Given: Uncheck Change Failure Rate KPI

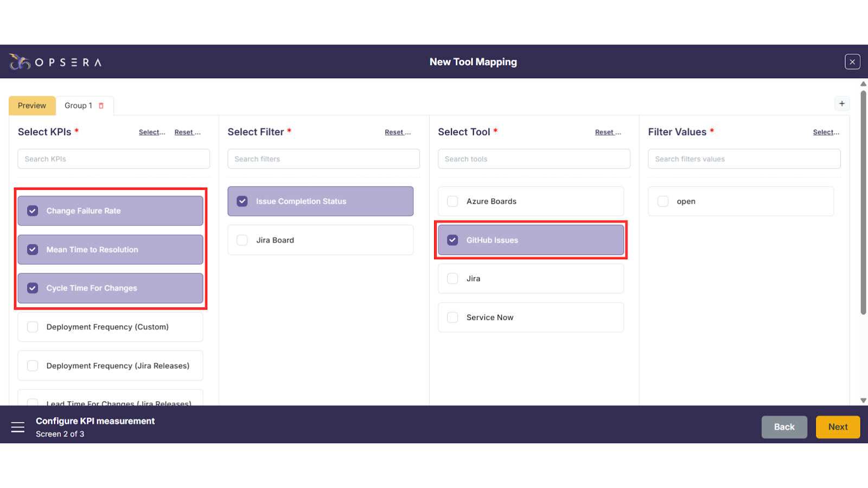Looking at the screenshot, I should 33,211.
